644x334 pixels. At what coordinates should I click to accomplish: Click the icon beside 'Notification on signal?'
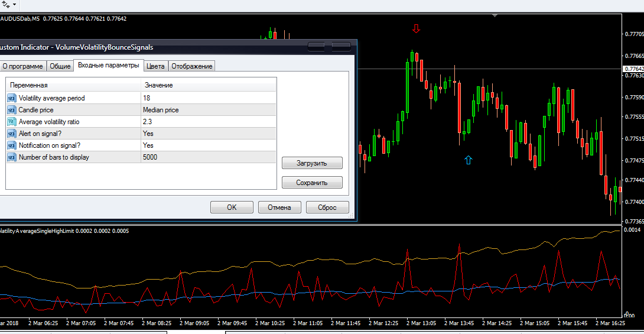[x=11, y=145]
